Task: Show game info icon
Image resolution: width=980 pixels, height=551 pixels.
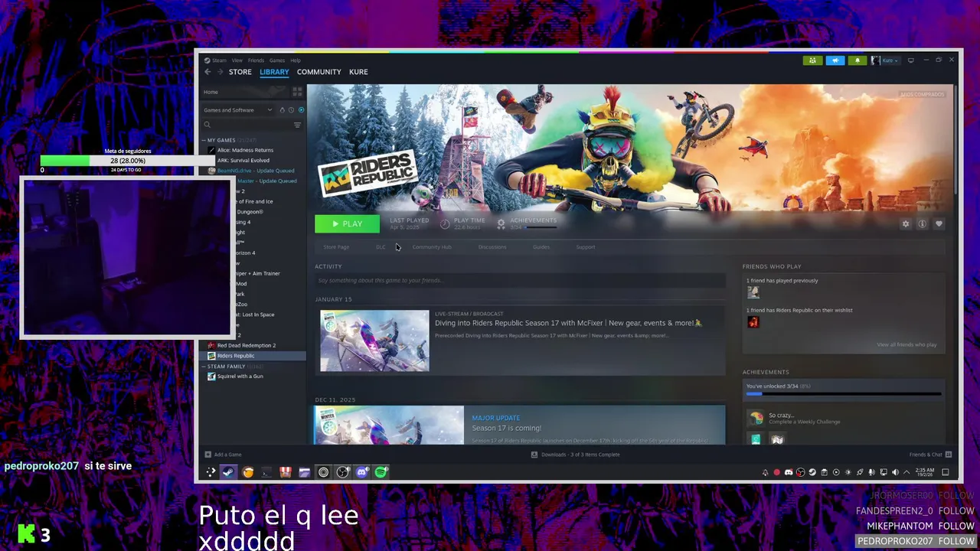Action: (x=923, y=224)
